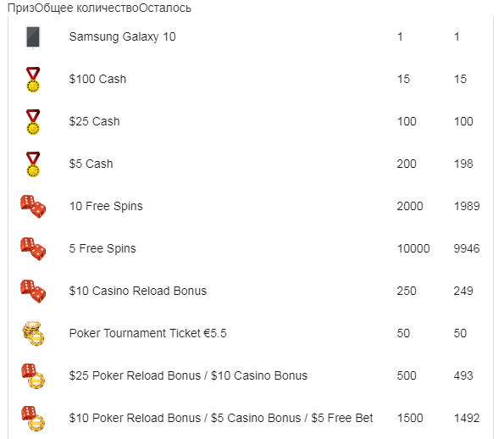
Task: Select the total quantity 2000 for 10 Free Spins
Action: (410, 206)
